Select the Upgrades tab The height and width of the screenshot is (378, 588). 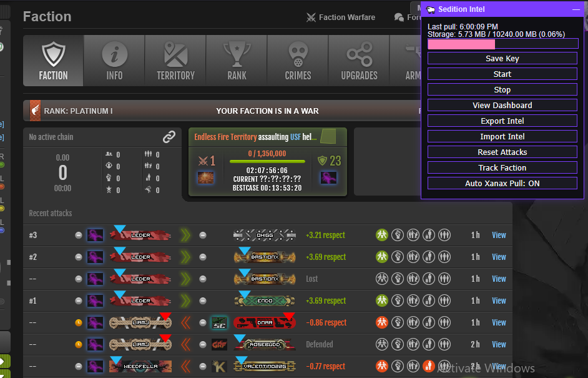point(359,61)
